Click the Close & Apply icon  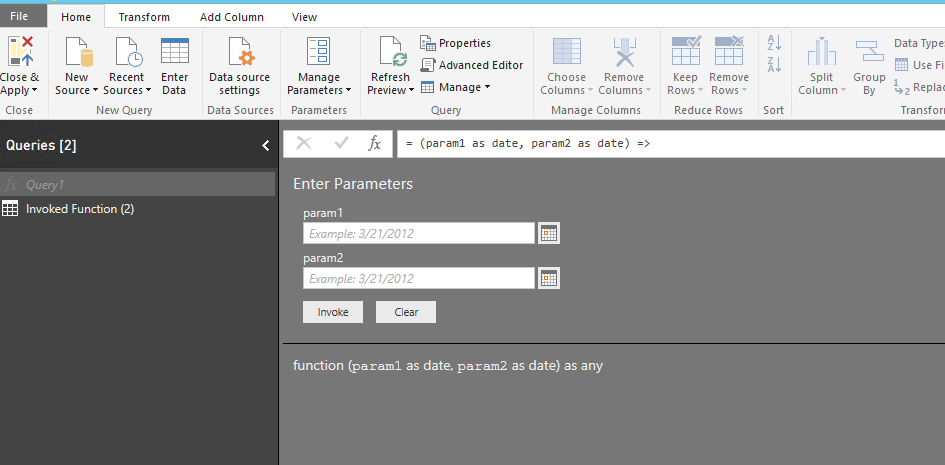pyautogui.click(x=20, y=51)
